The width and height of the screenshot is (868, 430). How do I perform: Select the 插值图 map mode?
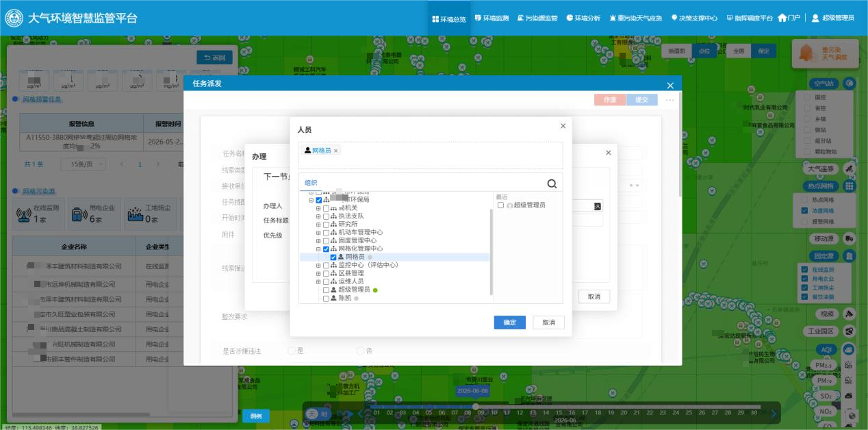(676, 51)
